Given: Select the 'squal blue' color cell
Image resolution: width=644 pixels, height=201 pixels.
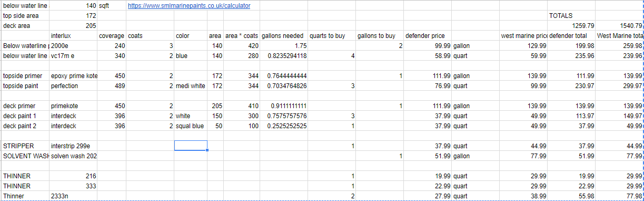Looking at the screenshot, I should 191,126.
